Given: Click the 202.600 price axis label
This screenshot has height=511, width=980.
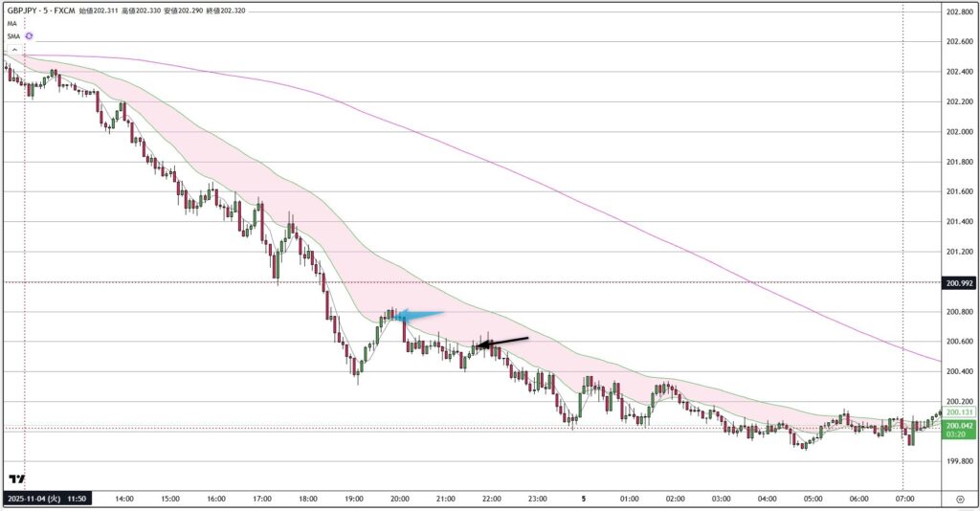Looking at the screenshot, I should click(x=959, y=42).
